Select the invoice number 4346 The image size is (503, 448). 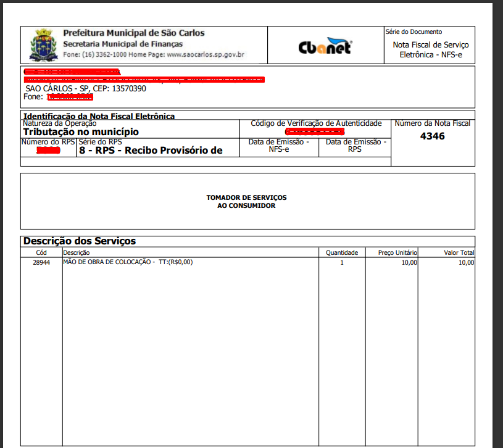(x=433, y=136)
